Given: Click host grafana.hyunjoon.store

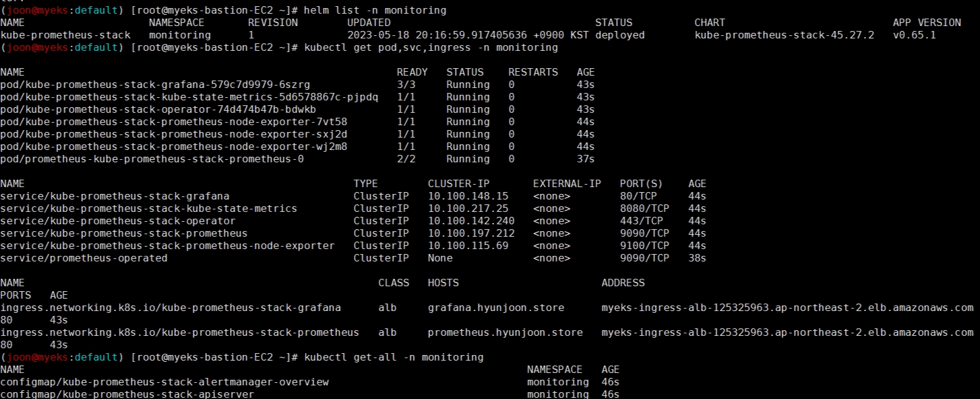Looking at the screenshot, I should (496, 307).
